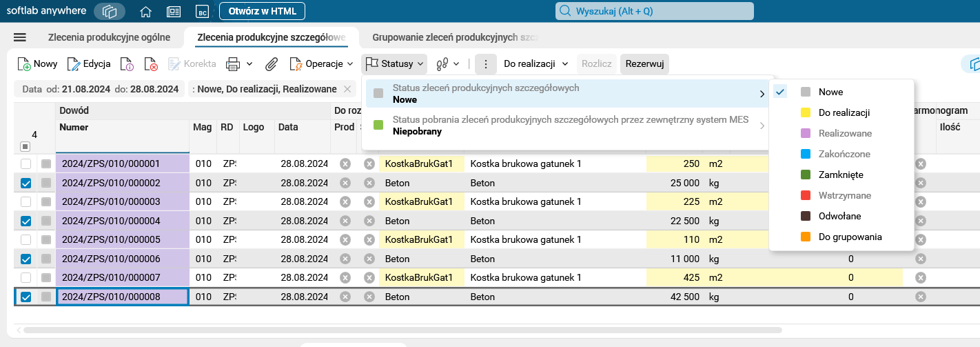Uncheck the row 2024/ZPS/010/000006 checkbox
This screenshot has height=347, width=980.
(25, 259)
